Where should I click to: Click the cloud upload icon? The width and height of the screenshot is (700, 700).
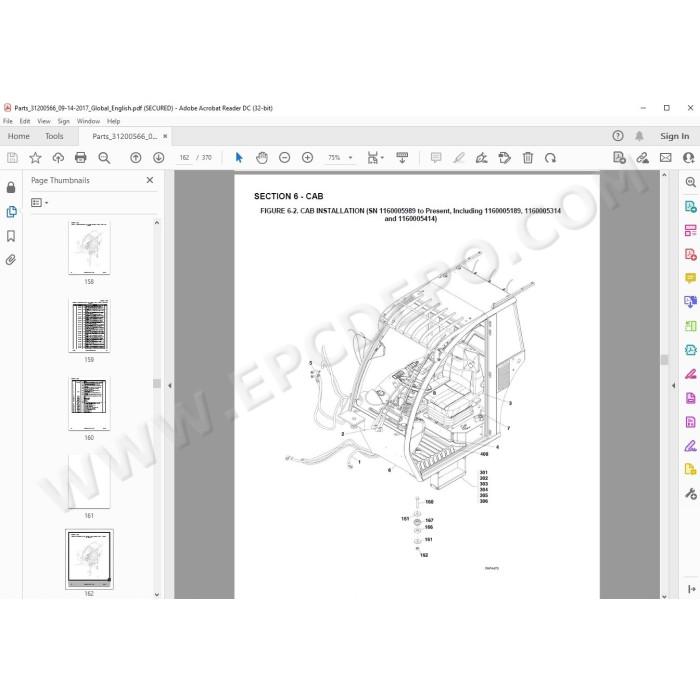[58, 158]
